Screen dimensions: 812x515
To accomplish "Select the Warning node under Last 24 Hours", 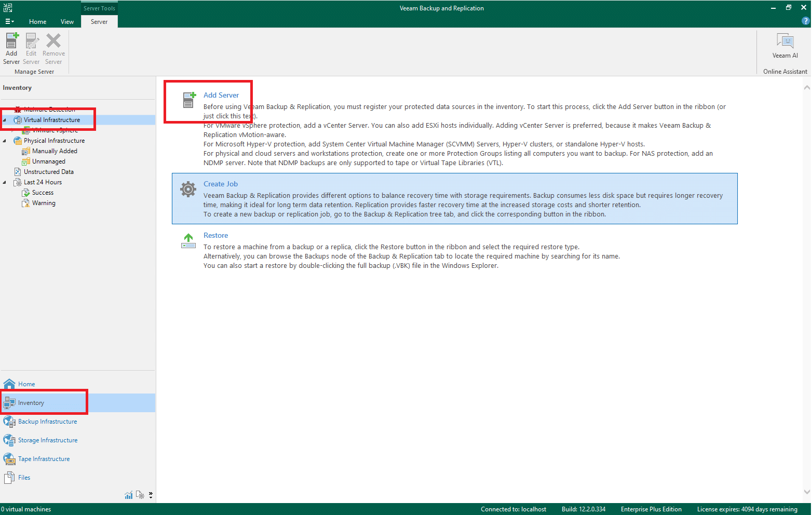I will click(44, 203).
